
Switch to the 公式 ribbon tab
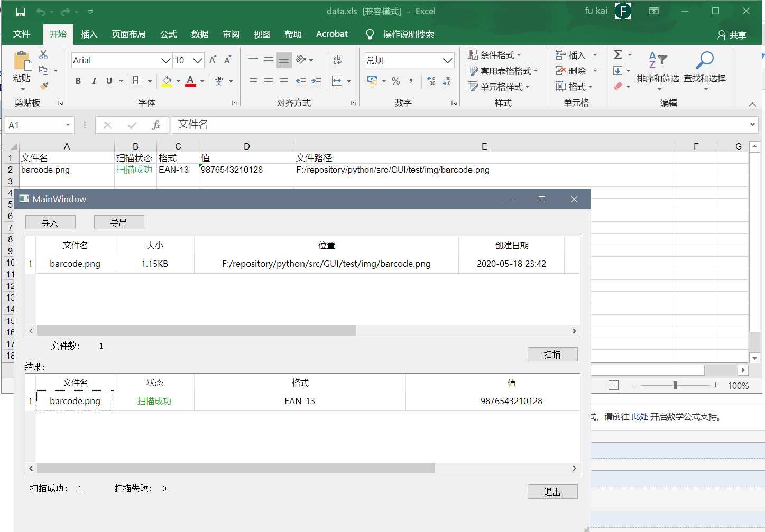tap(169, 34)
